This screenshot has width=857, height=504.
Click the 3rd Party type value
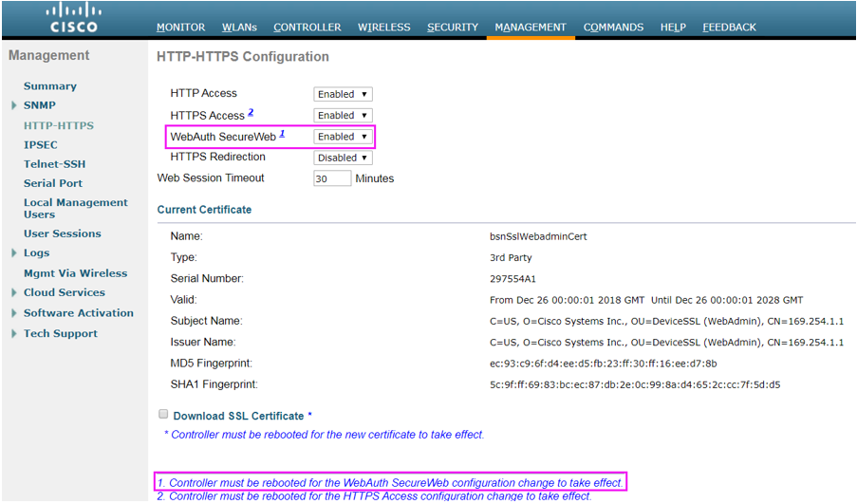(x=511, y=257)
